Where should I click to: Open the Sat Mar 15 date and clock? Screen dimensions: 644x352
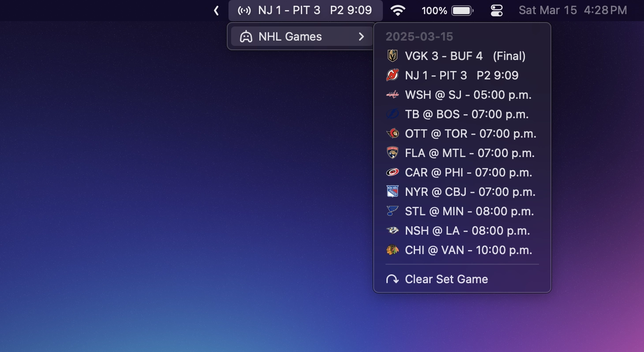coord(573,11)
